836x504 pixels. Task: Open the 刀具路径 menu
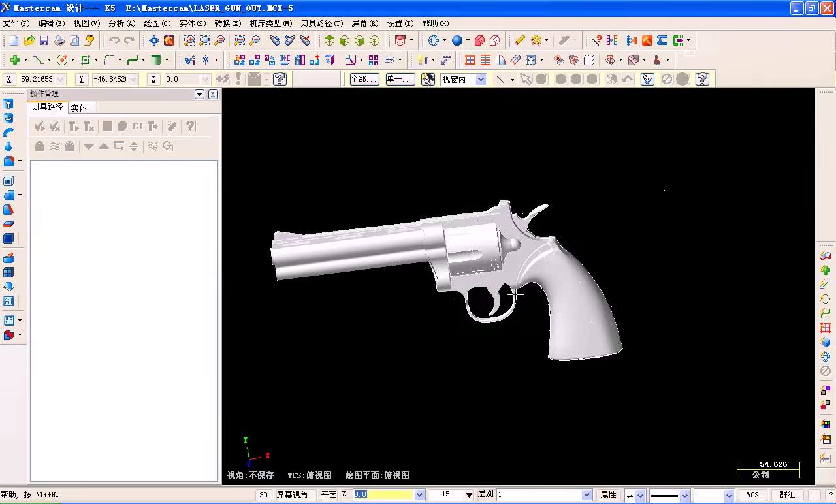pyautogui.click(x=321, y=23)
